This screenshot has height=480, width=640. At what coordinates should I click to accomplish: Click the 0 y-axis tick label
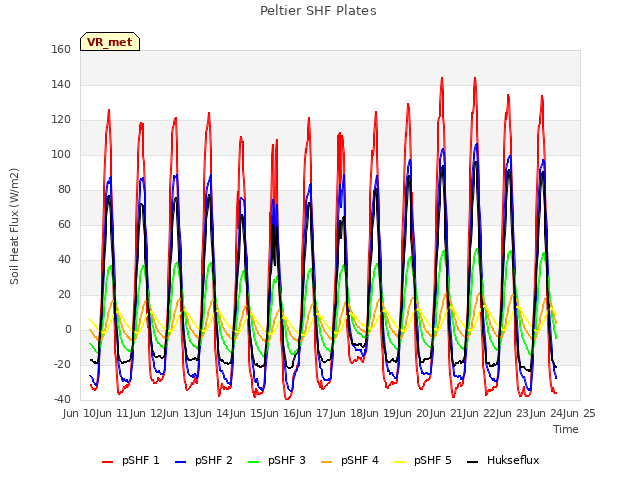pyautogui.click(x=68, y=330)
